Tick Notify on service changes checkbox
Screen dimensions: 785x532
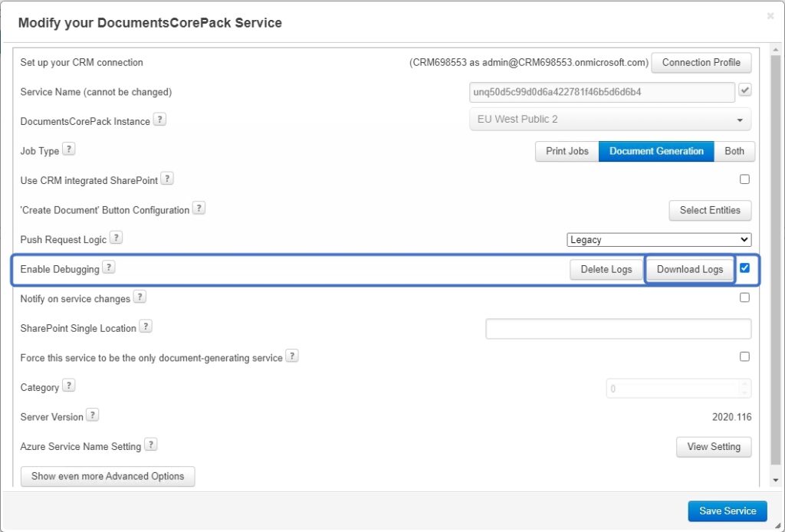tap(744, 297)
